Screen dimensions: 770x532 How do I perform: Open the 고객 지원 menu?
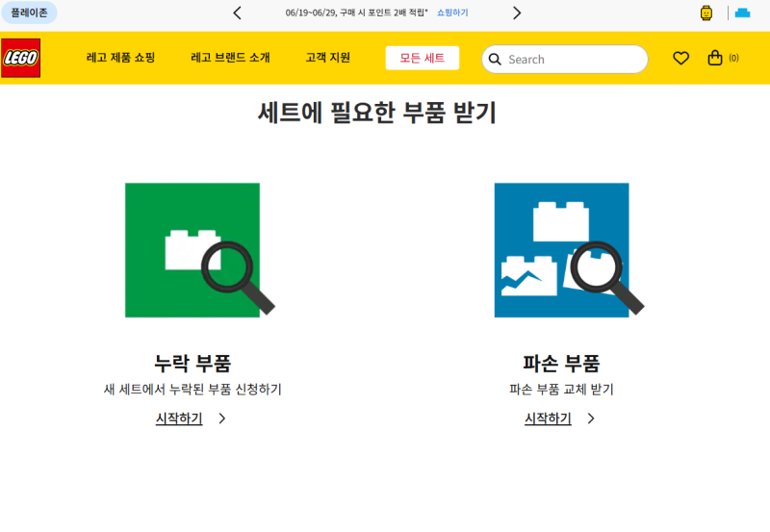[327, 58]
